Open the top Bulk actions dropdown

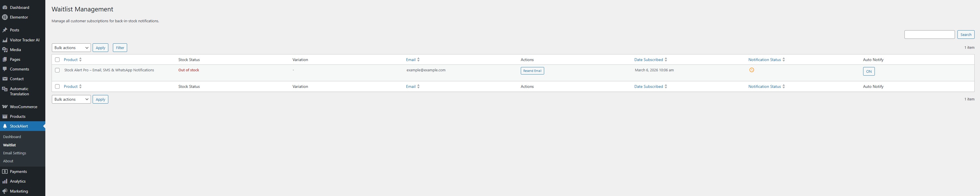tap(71, 48)
